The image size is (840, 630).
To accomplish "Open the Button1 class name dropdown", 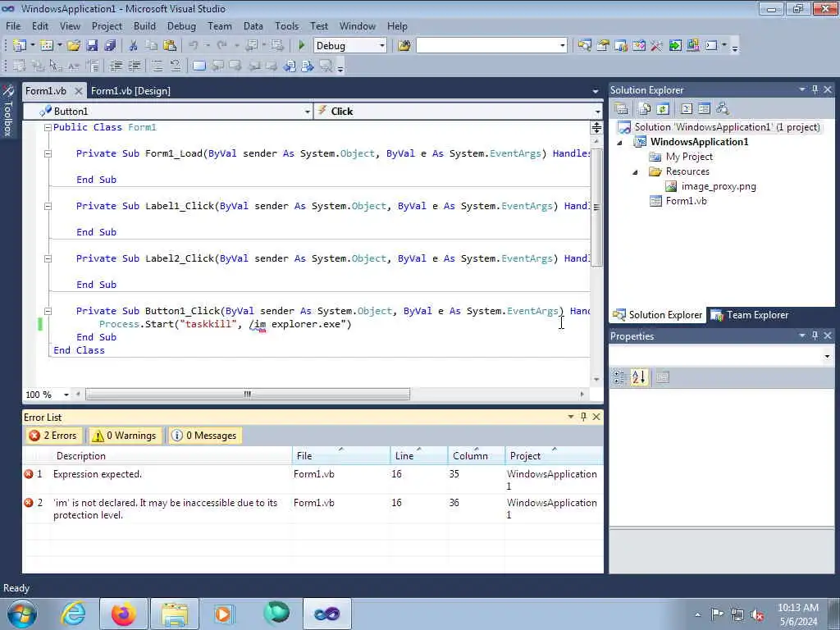I will [x=307, y=112].
